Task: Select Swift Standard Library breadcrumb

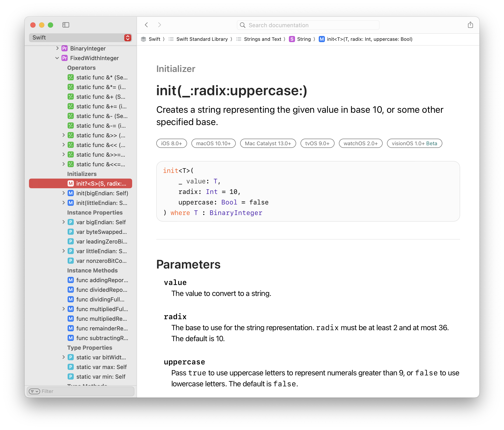Action: click(202, 39)
